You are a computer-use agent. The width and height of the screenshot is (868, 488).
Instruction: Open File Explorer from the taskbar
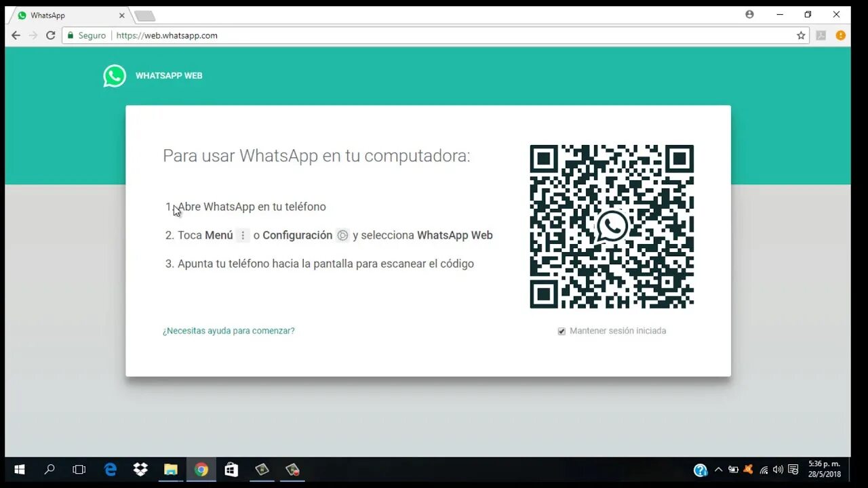pos(171,469)
